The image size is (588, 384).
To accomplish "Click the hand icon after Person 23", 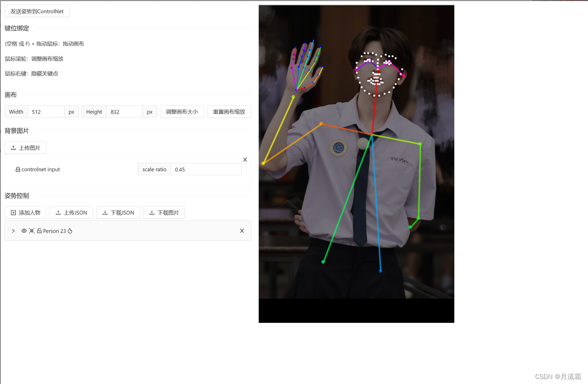I will click(x=70, y=231).
